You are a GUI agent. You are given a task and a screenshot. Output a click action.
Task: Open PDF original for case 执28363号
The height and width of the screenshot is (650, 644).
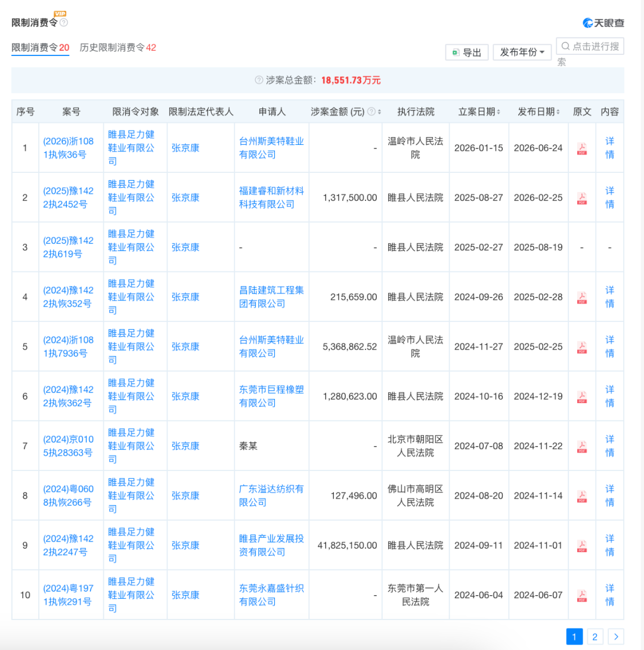582,447
